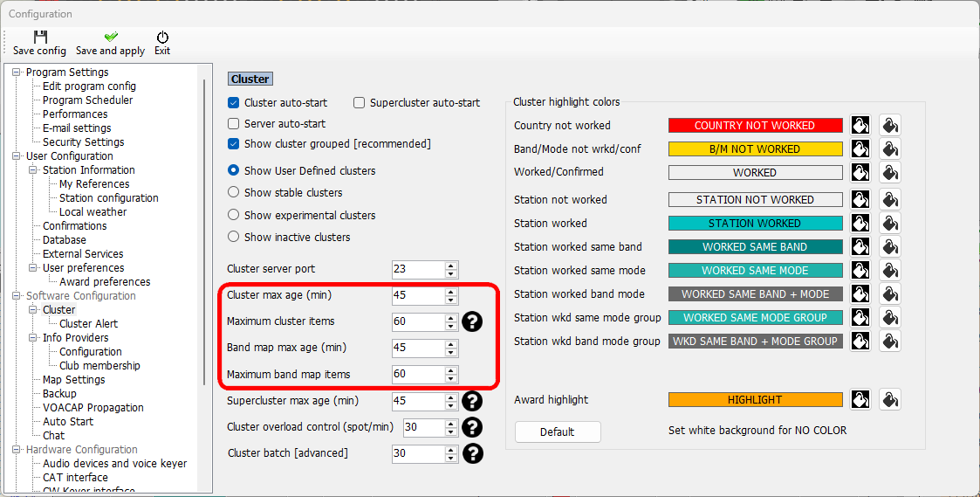Viewport: 980px width, 497px height.
Task: Click the Cluster max age (min) field
Action: click(418, 295)
